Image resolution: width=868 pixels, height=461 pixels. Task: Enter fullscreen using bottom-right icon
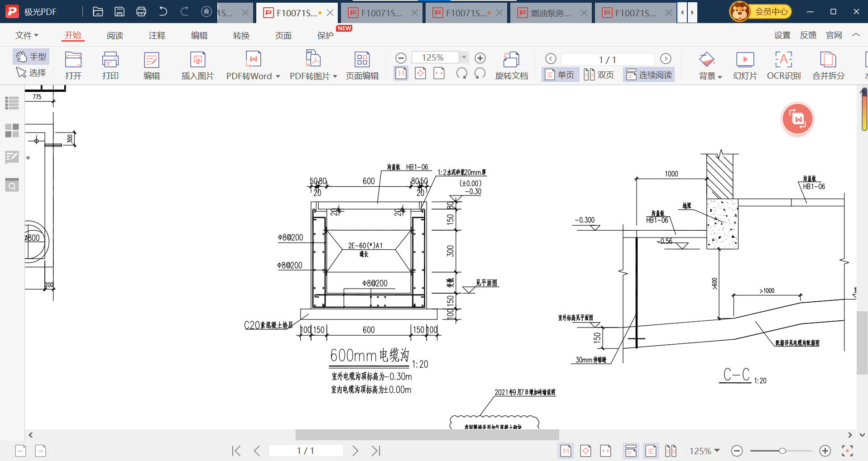847,451
